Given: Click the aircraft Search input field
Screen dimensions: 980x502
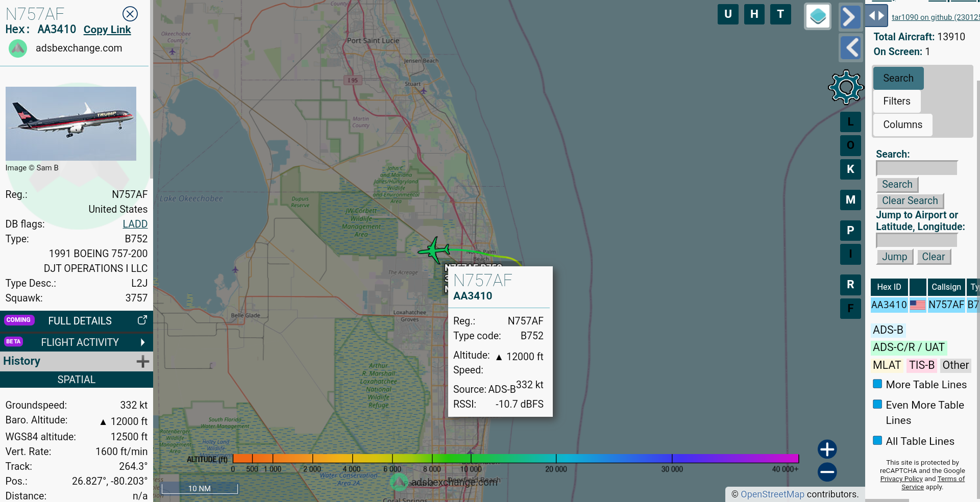Looking at the screenshot, I should point(917,168).
